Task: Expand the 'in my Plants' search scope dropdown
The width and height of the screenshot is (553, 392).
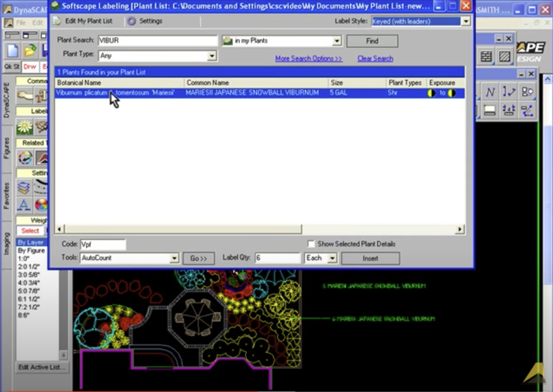Action: click(337, 41)
